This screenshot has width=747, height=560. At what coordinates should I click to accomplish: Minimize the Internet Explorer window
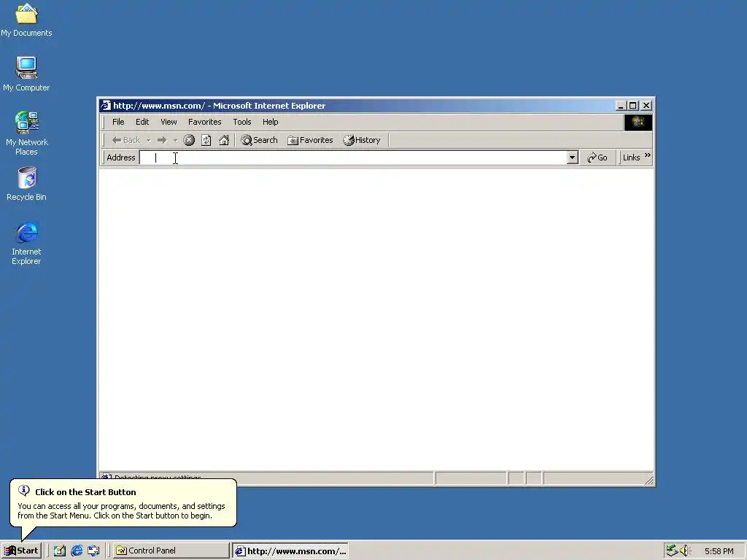pyautogui.click(x=620, y=106)
